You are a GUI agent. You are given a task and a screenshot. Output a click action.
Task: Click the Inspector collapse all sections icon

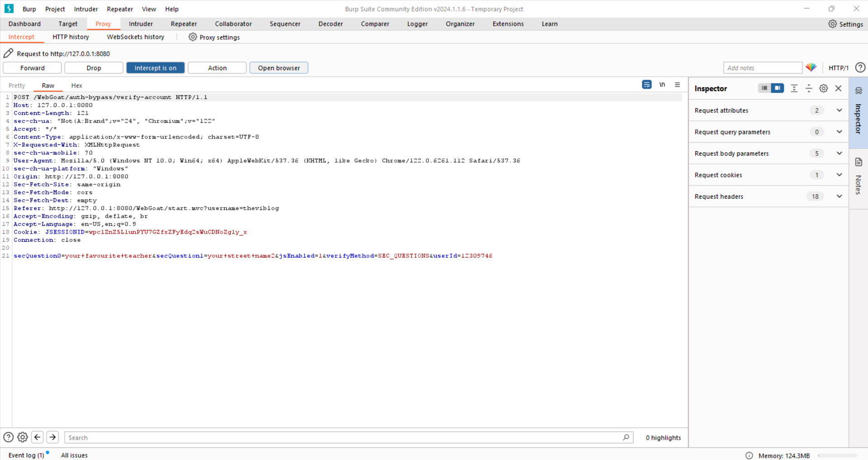(809, 88)
